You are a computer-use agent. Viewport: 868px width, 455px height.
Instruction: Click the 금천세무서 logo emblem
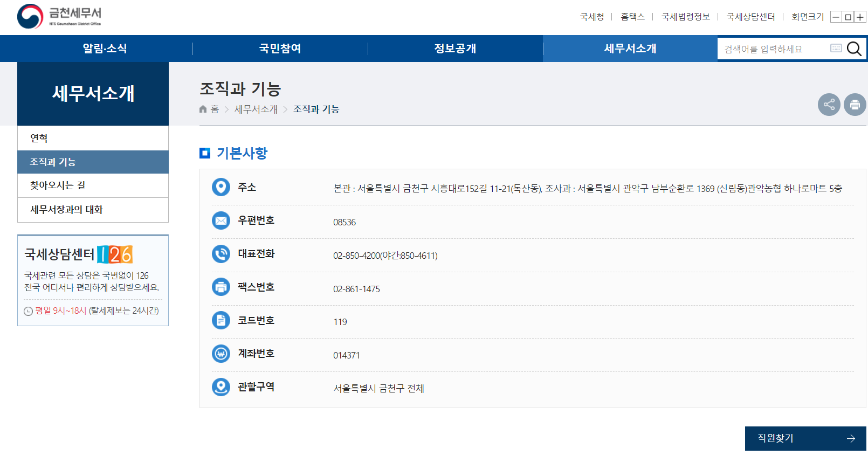(x=30, y=17)
